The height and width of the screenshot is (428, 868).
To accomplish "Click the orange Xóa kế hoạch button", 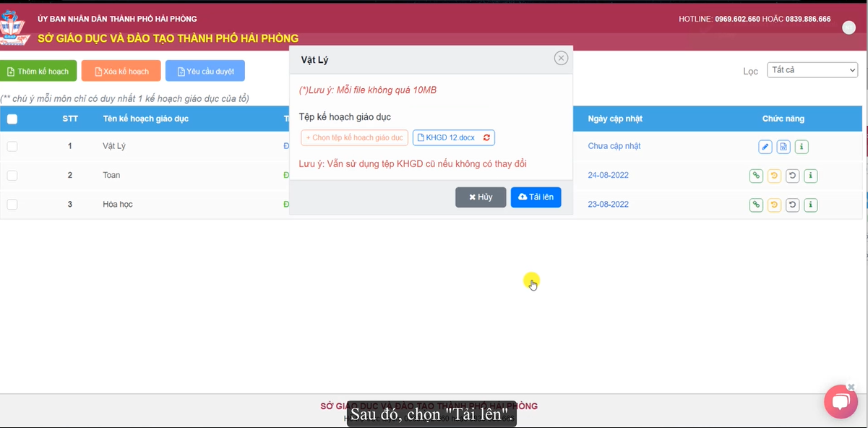I will coord(121,71).
